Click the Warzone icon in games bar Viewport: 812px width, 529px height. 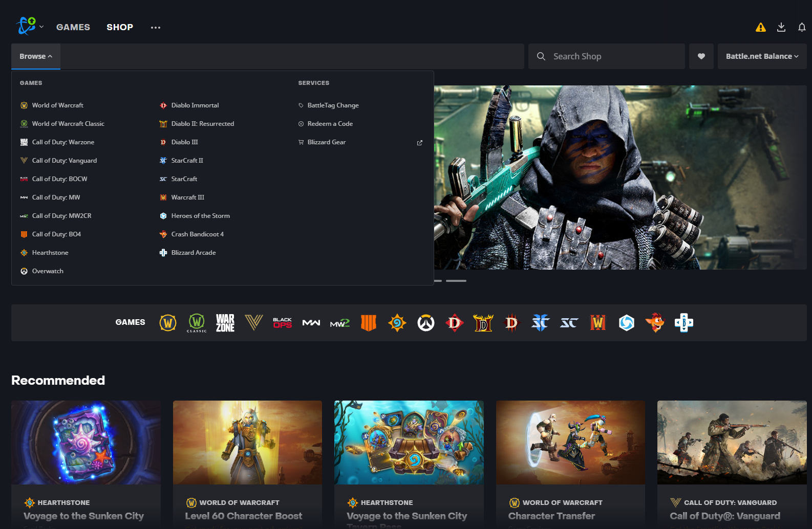click(225, 323)
